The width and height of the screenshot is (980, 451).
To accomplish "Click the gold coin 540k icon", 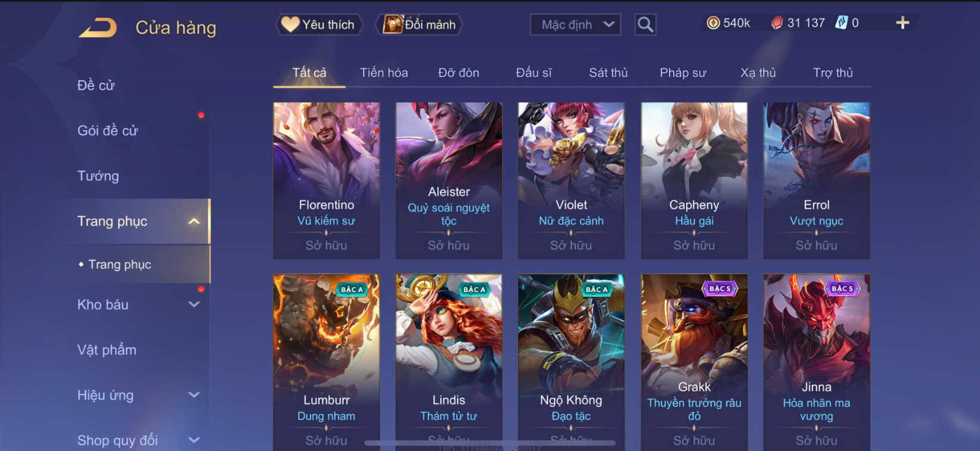I will [x=713, y=23].
